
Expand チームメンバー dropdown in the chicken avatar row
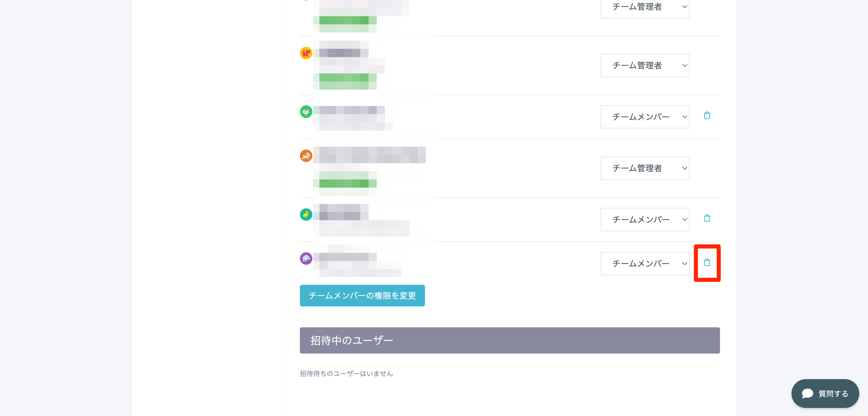(x=645, y=117)
